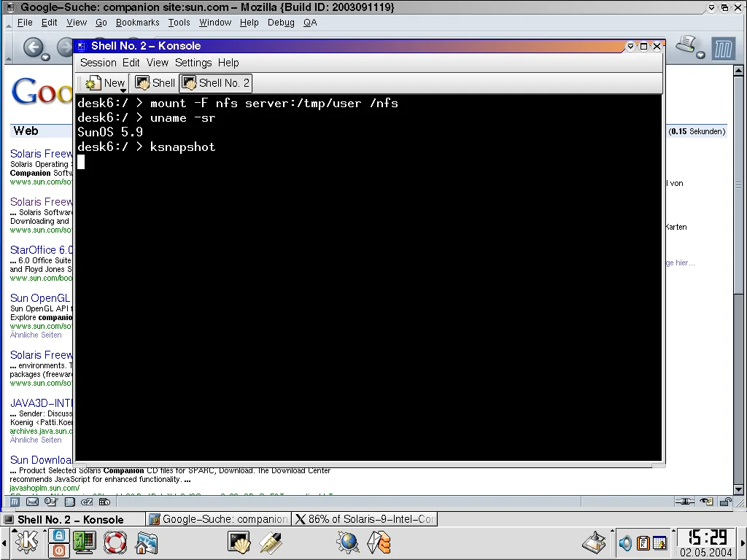
Task: Open the lifebuoy Help icon in the panel
Action: tap(115, 542)
